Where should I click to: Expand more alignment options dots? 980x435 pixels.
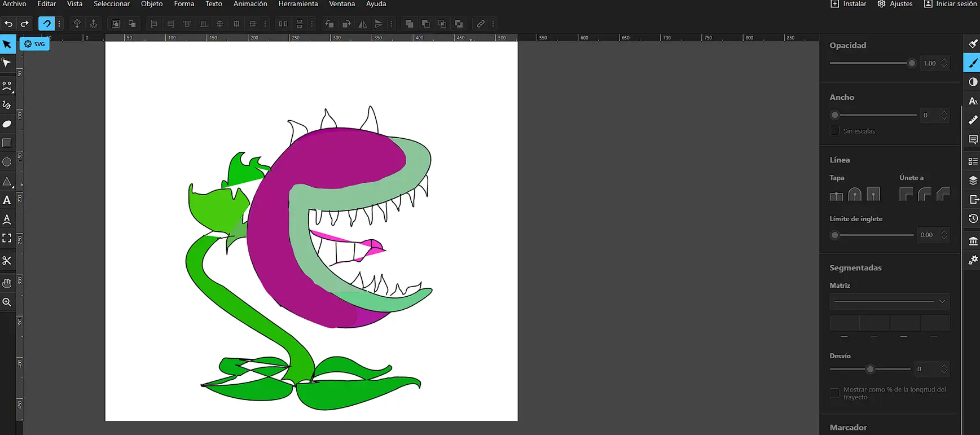(265, 24)
